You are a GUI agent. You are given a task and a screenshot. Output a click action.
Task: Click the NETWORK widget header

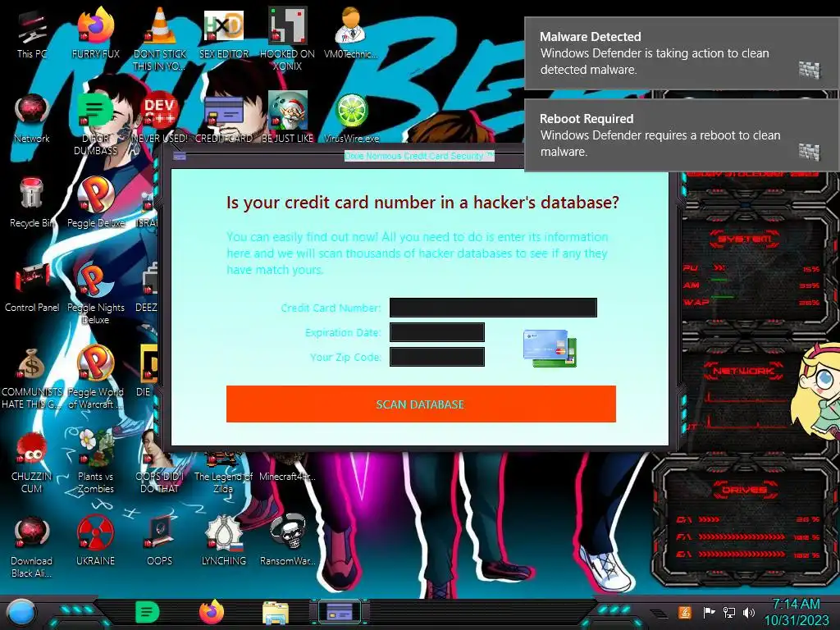click(x=743, y=371)
